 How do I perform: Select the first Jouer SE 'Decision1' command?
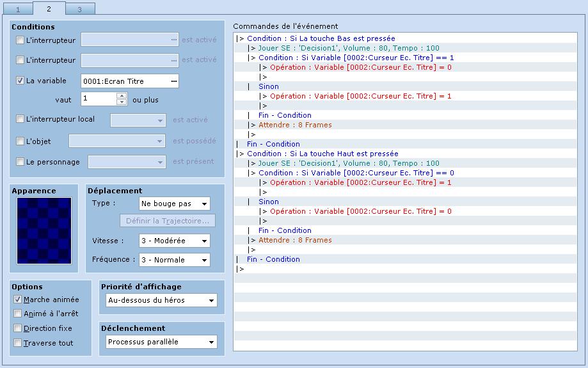(x=406, y=48)
